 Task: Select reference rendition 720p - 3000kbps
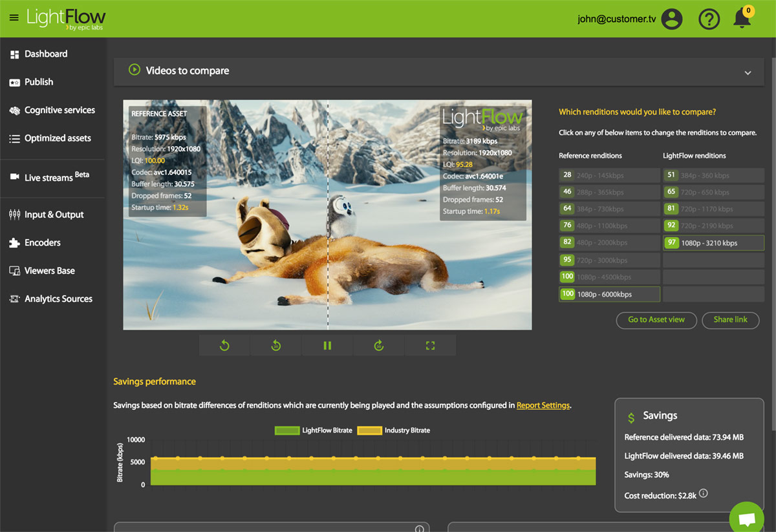click(x=609, y=260)
